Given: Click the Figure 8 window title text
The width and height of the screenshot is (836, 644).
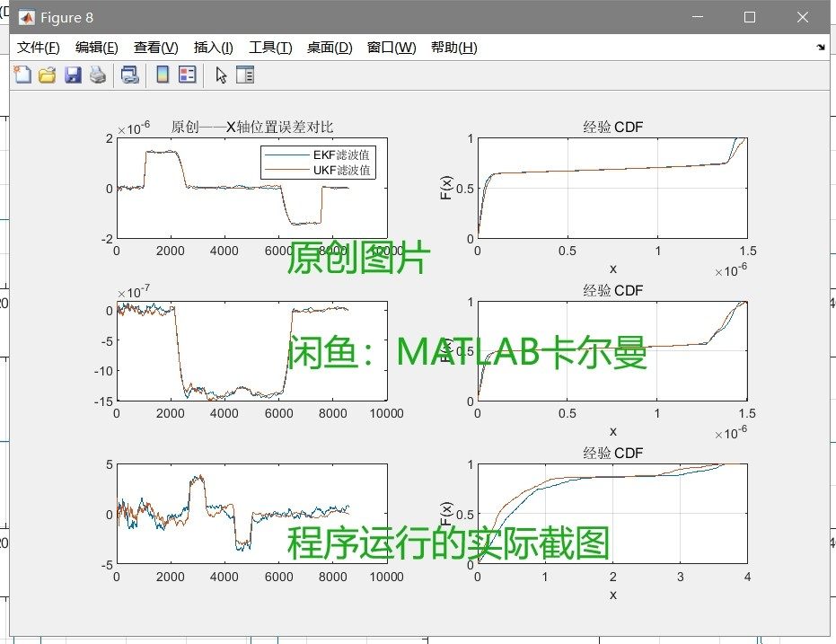Looking at the screenshot, I should pos(66,18).
